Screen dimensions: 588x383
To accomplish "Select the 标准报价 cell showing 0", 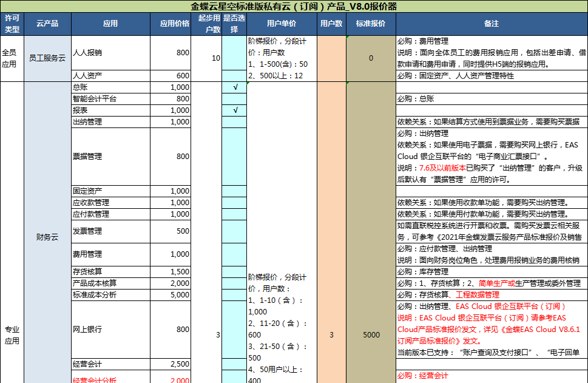I will tap(371, 58).
